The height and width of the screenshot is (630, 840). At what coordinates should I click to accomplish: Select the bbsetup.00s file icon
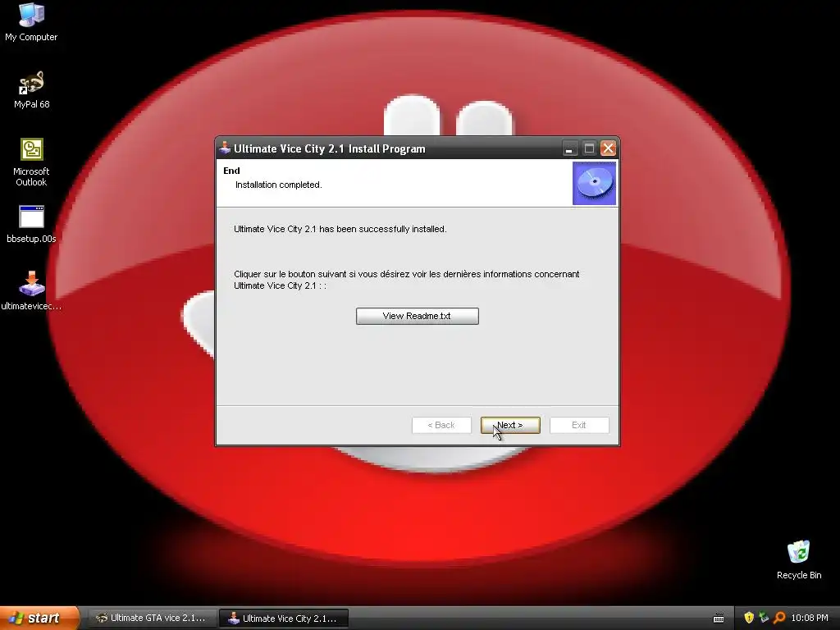[31, 225]
